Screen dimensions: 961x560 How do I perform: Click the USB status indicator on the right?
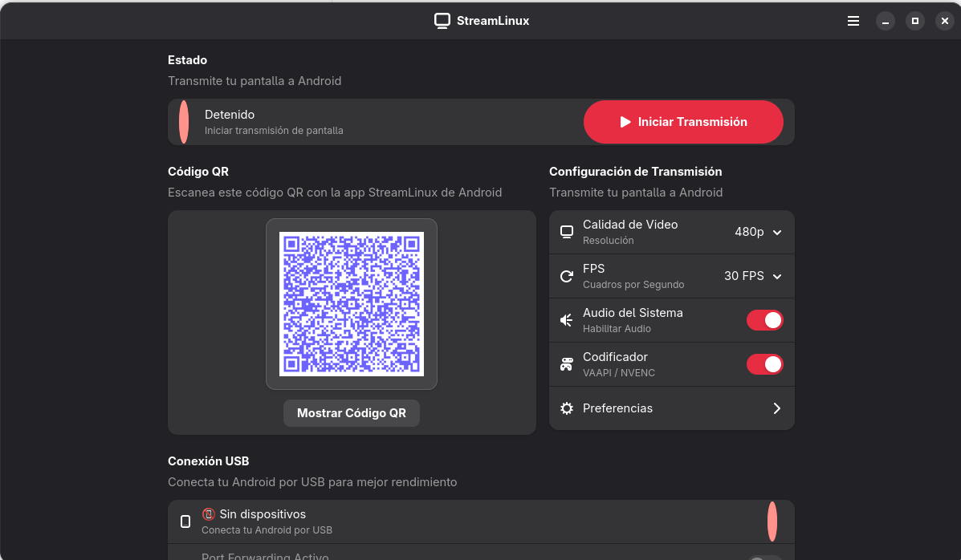point(772,521)
